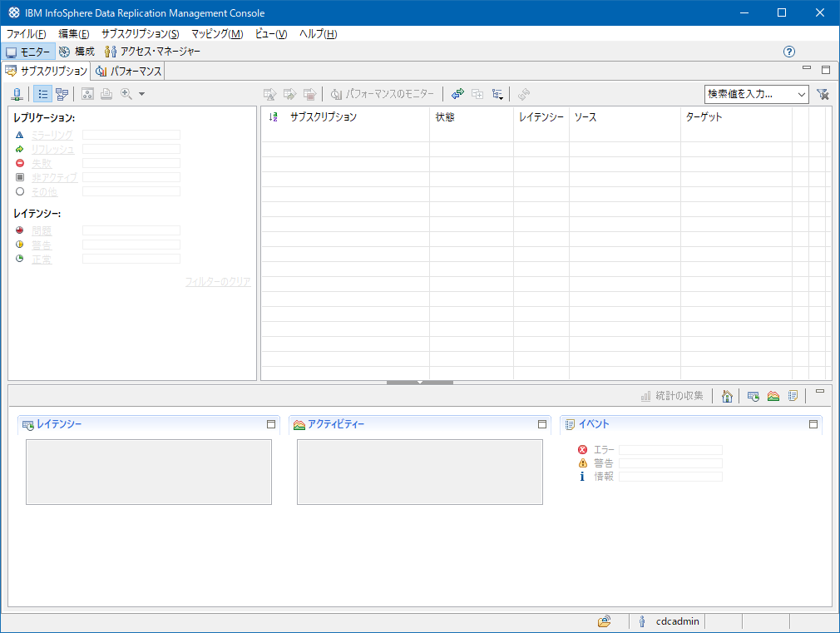Click the end replication toolbar icon
This screenshot has width=840, height=633.
[309, 94]
